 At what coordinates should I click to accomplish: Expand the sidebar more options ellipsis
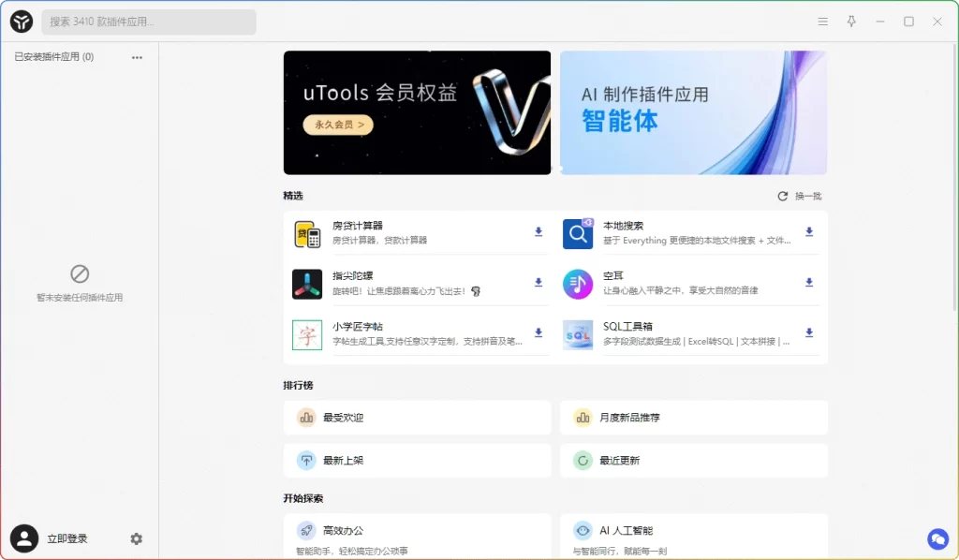[x=137, y=57]
